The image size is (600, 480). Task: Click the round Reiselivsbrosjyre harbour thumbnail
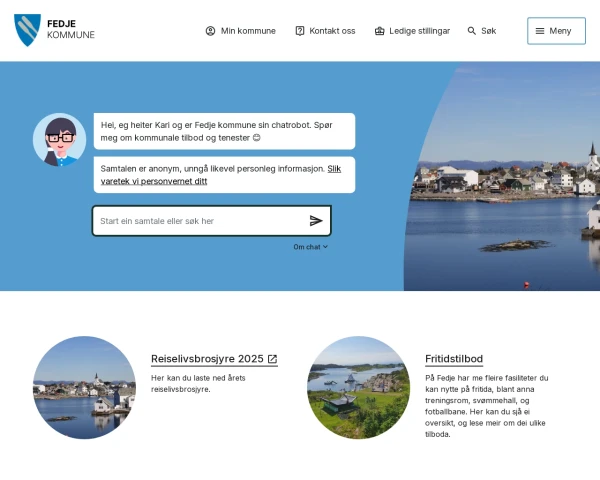click(x=84, y=388)
